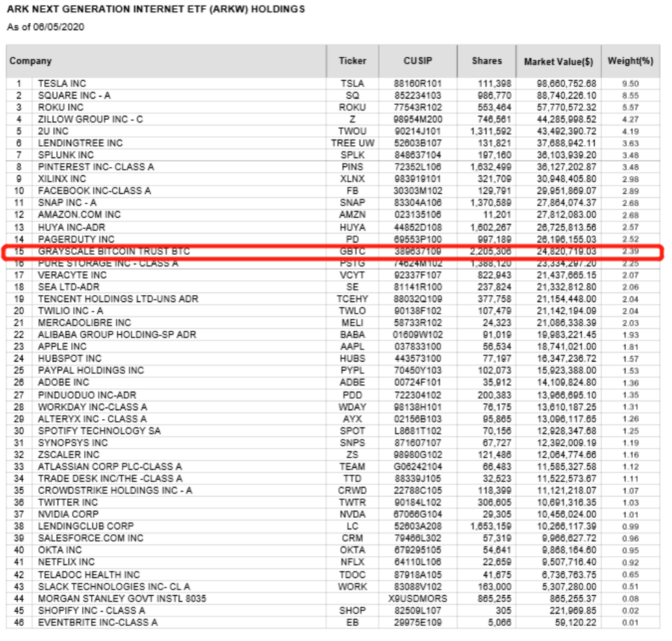Select the HUYA INC-ADR company name
The width and height of the screenshot is (672, 641).
(x=71, y=227)
